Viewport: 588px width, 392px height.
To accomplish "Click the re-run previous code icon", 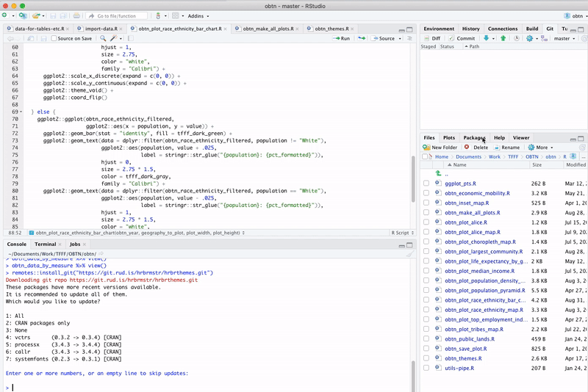I will (x=362, y=38).
